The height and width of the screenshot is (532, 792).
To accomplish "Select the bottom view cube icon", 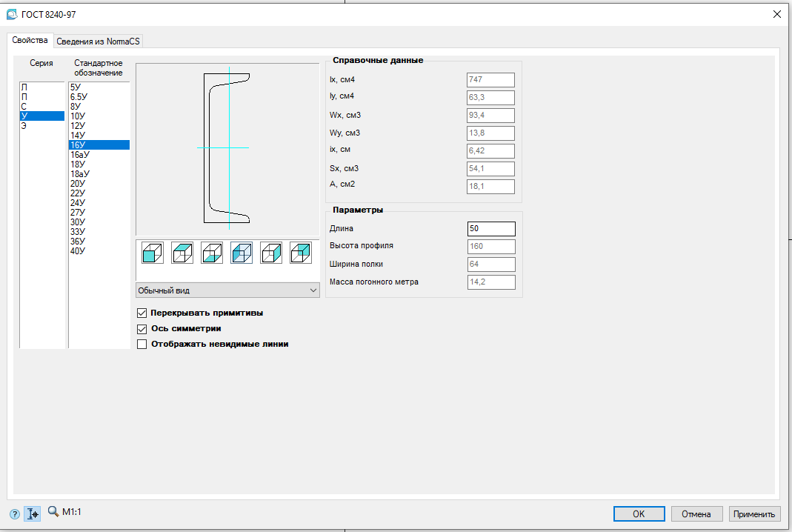I will point(212,253).
